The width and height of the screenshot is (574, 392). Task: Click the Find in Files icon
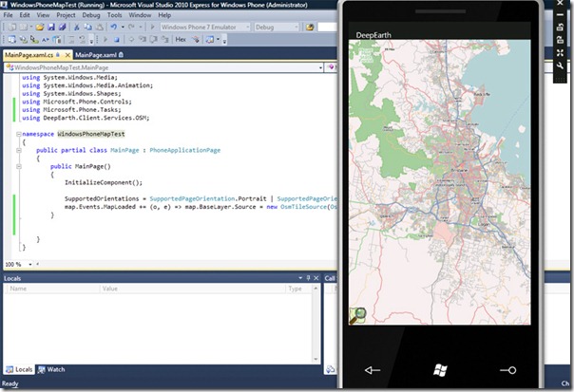310,28
